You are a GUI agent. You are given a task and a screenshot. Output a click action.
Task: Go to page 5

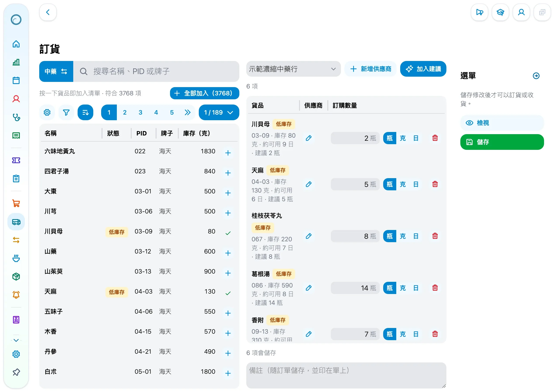pyautogui.click(x=172, y=112)
